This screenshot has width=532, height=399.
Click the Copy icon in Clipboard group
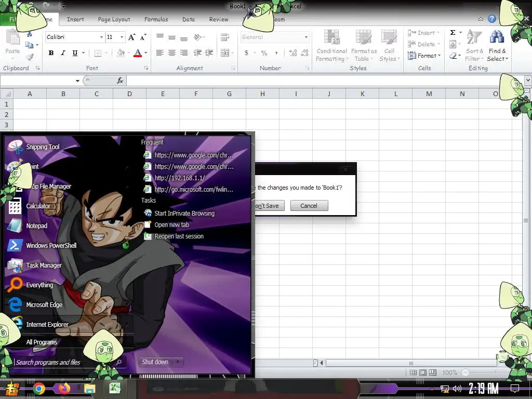[x=30, y=45]
